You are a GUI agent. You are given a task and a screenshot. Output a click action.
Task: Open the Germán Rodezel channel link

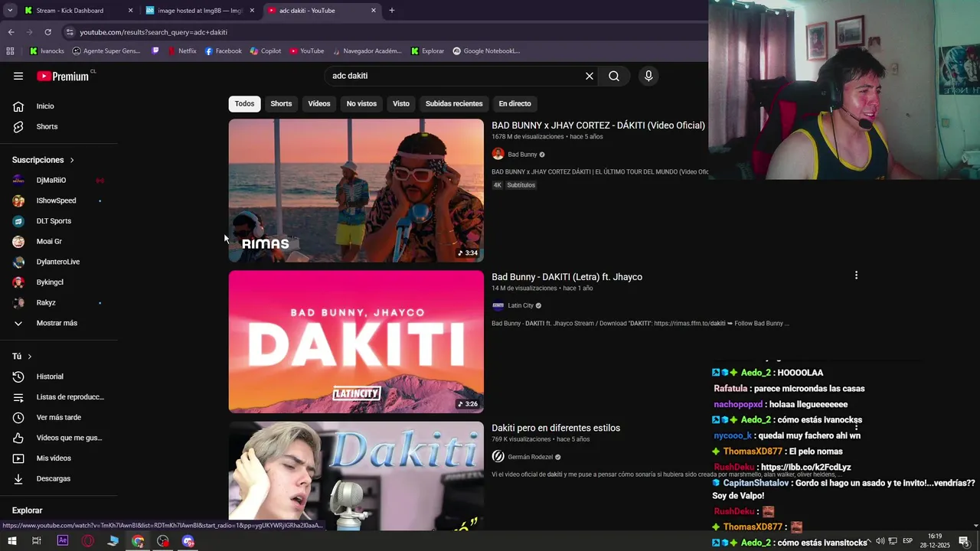point(530,457)
